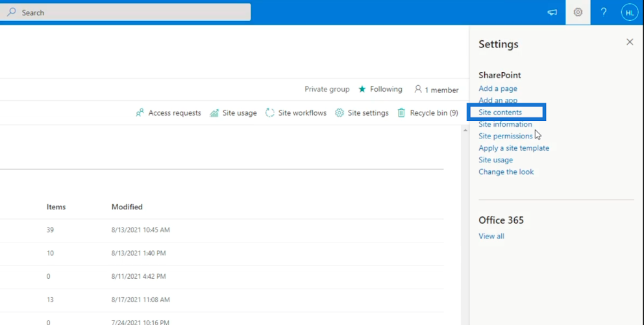Open the 1 member list
The height and width of the screenshot is (325, 644).
coord(436,90)
